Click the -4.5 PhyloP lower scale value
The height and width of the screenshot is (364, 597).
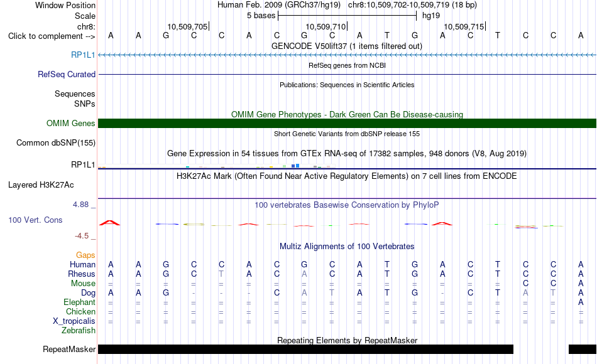82,236
